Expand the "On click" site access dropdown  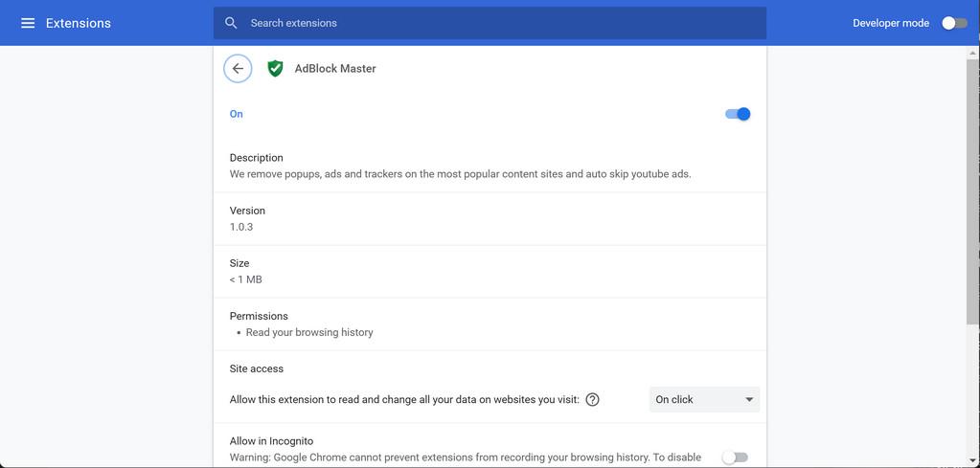704,400
